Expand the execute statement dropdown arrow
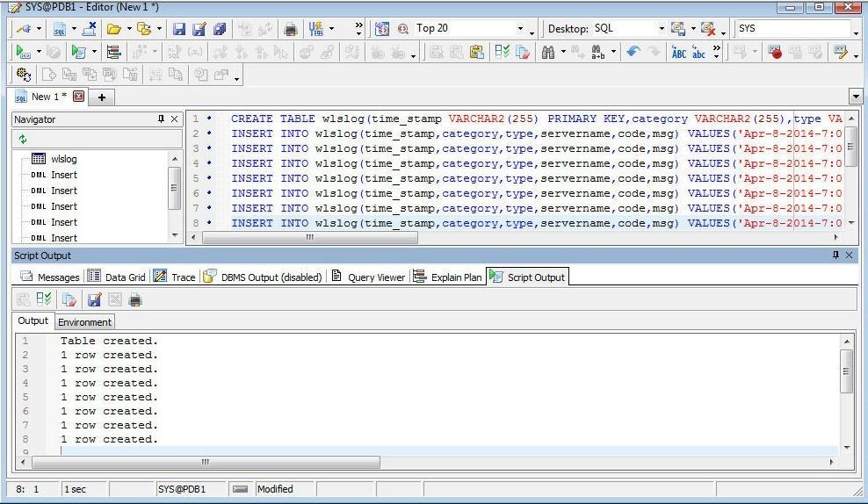 39,52
